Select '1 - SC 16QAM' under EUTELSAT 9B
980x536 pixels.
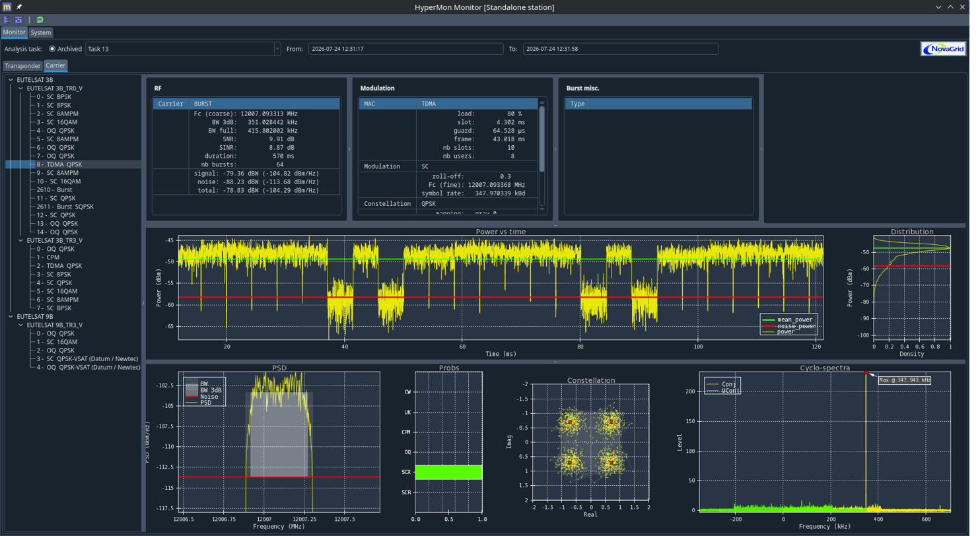pos(57,342)
